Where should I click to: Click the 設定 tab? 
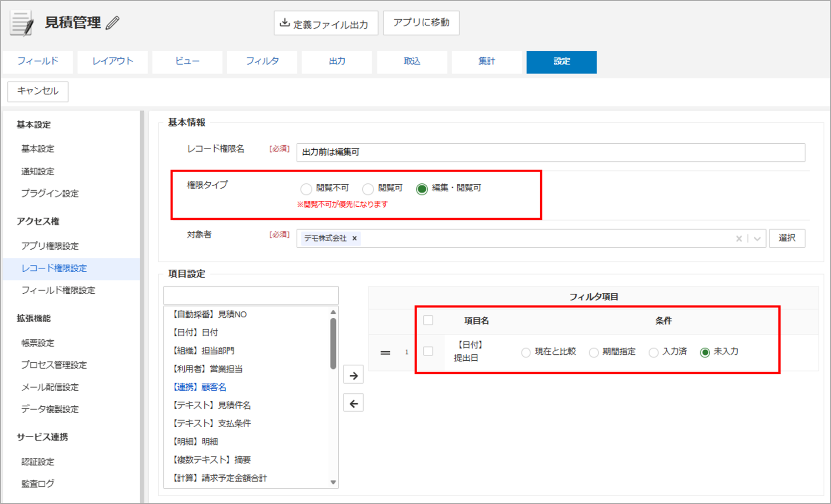pos(561,62)
